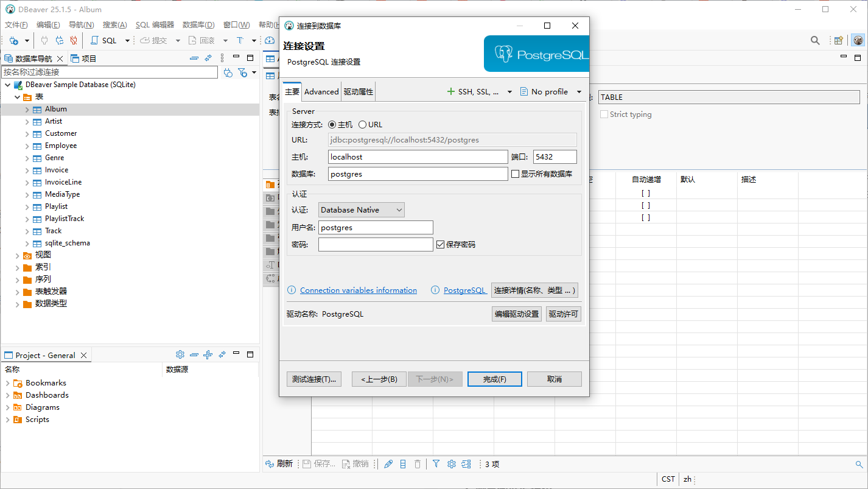Click the new database connection plug icon
868x489 pixels.
13,40
